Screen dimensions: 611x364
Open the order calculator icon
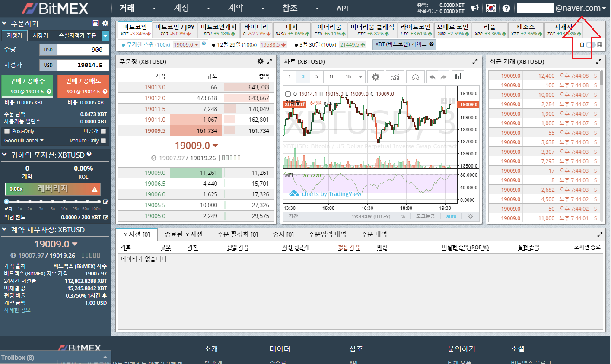[95, 23]
